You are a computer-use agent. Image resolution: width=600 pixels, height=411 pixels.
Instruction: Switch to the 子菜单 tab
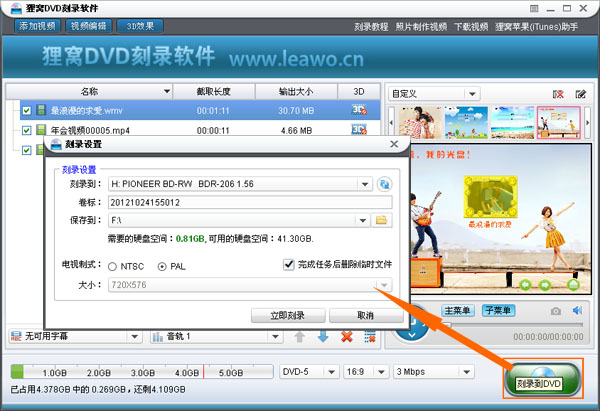point(498,310)
